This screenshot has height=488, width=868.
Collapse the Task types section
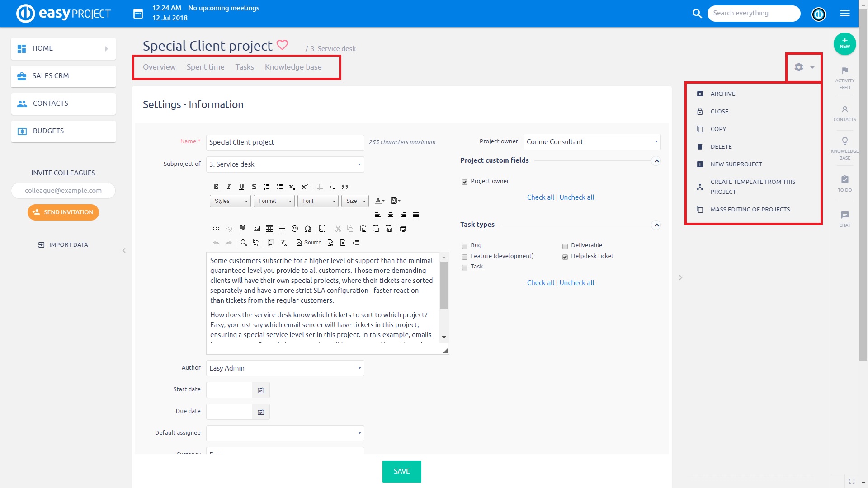656,225
